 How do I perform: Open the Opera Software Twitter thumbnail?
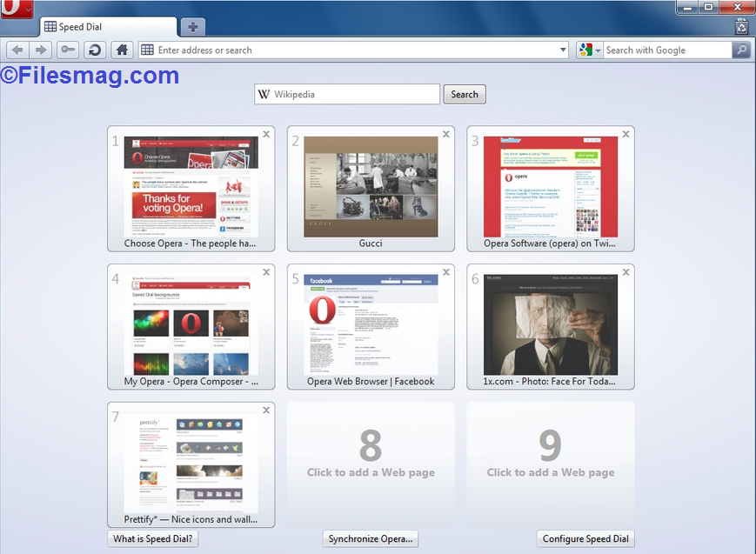pos(551,187)
